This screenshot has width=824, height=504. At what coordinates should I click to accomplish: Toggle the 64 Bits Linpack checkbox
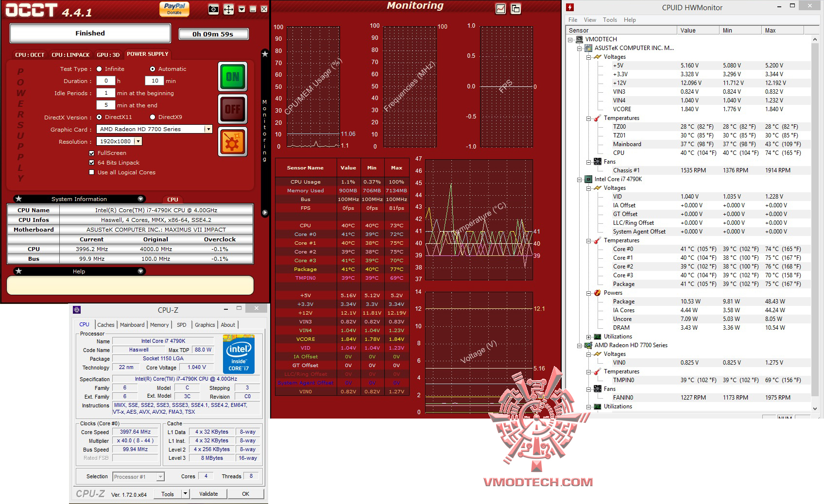click(92, 163)
